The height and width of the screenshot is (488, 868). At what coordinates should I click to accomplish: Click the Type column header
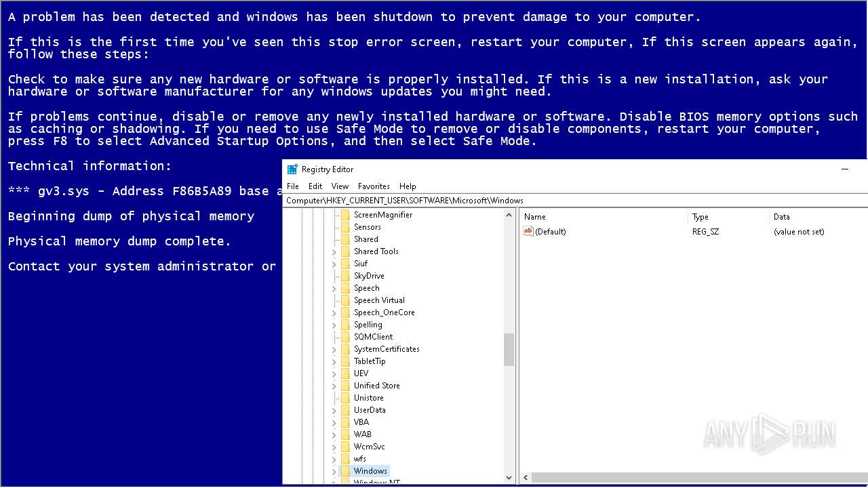click(729, 217)
